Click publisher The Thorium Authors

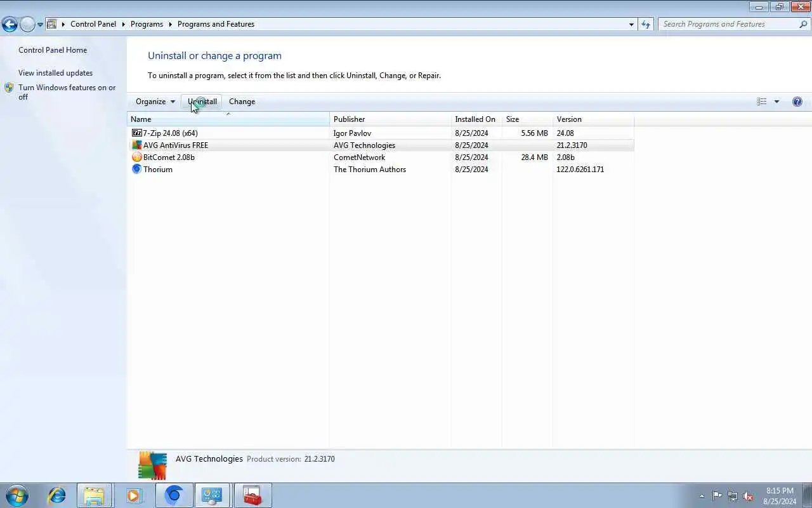[370, 170]
